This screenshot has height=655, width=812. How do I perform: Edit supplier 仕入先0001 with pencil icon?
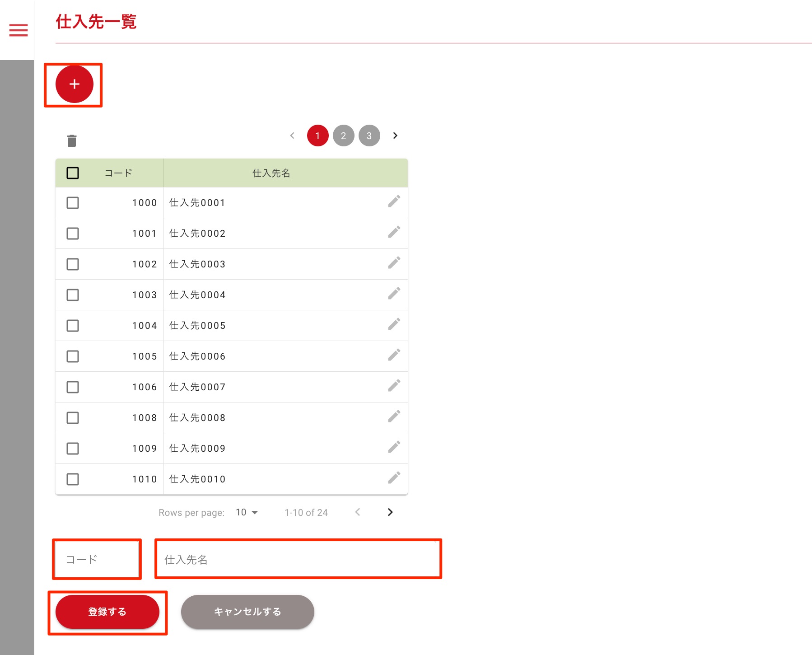(x=394, y=201)
